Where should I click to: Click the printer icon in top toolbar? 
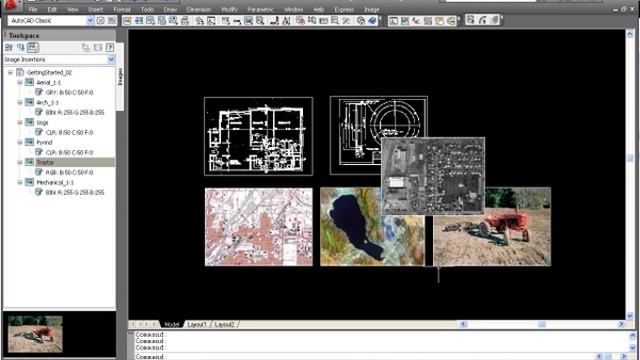[x=185, y=20]
